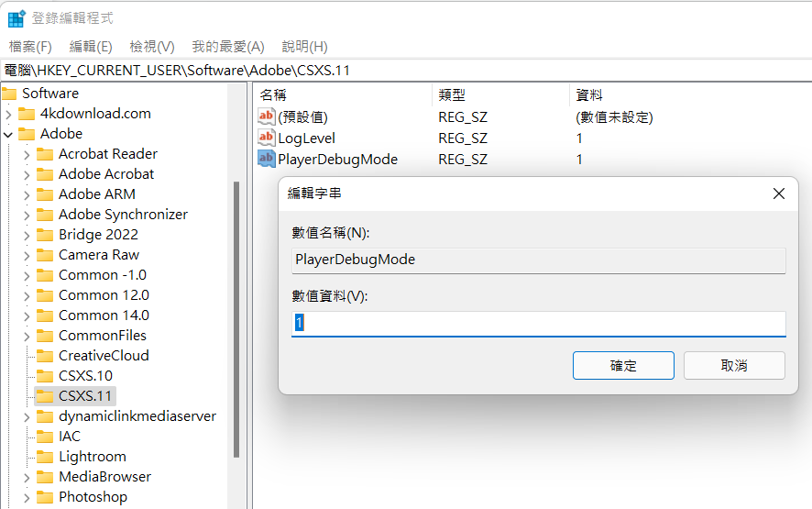Click the Adobe Synchronizer folder icon
This screenshot has height=509, width=812.
45,215
